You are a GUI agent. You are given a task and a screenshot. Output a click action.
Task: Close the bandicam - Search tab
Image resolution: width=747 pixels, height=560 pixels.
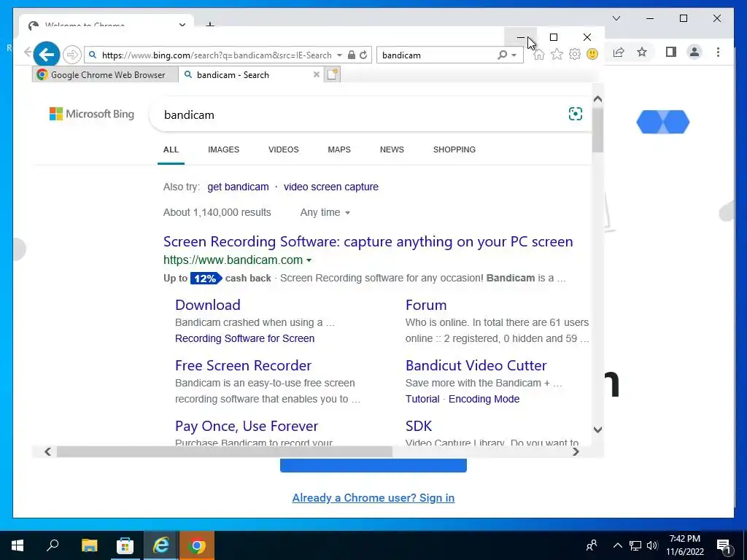click(317, 75)
